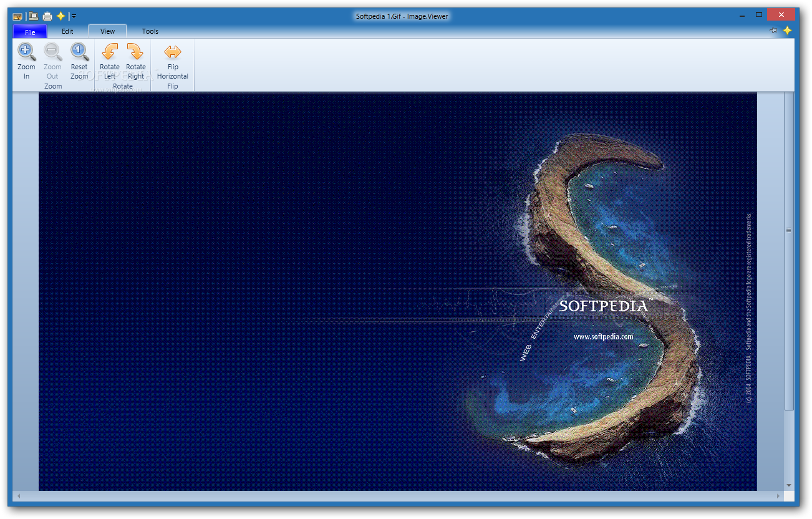812x519 pixels.
Task: Click the greyed-out Zoom Out magnifier
Action: (x=52, y=61)
